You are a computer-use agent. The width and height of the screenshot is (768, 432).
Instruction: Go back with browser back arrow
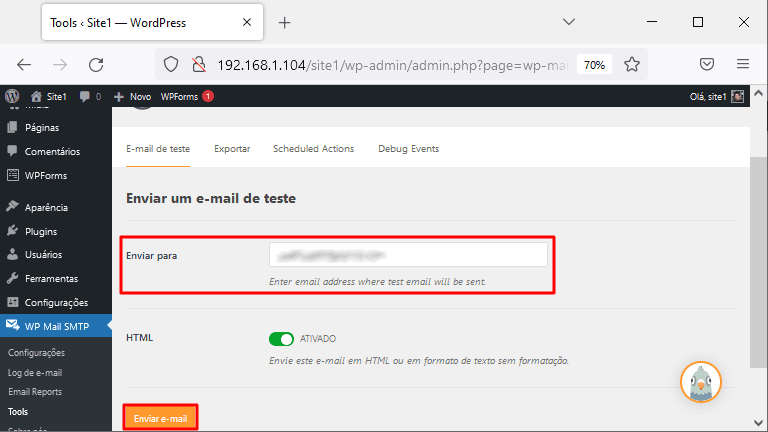(x=24, y=65)
